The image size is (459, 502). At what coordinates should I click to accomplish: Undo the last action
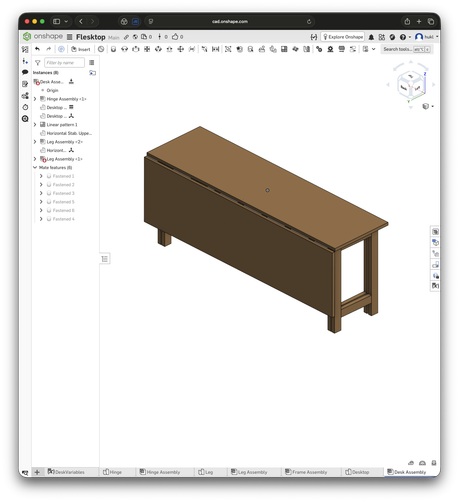37,49
